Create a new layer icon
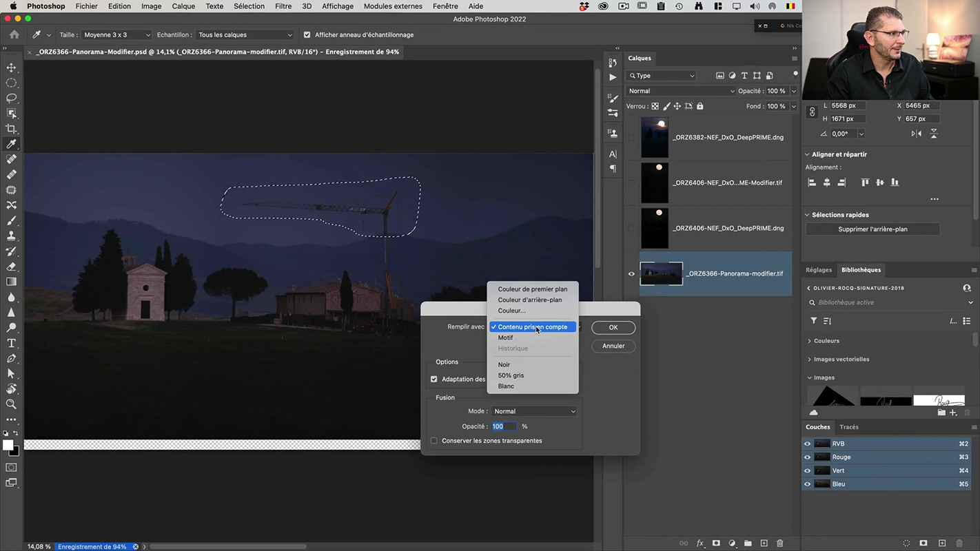 point(764,543)
